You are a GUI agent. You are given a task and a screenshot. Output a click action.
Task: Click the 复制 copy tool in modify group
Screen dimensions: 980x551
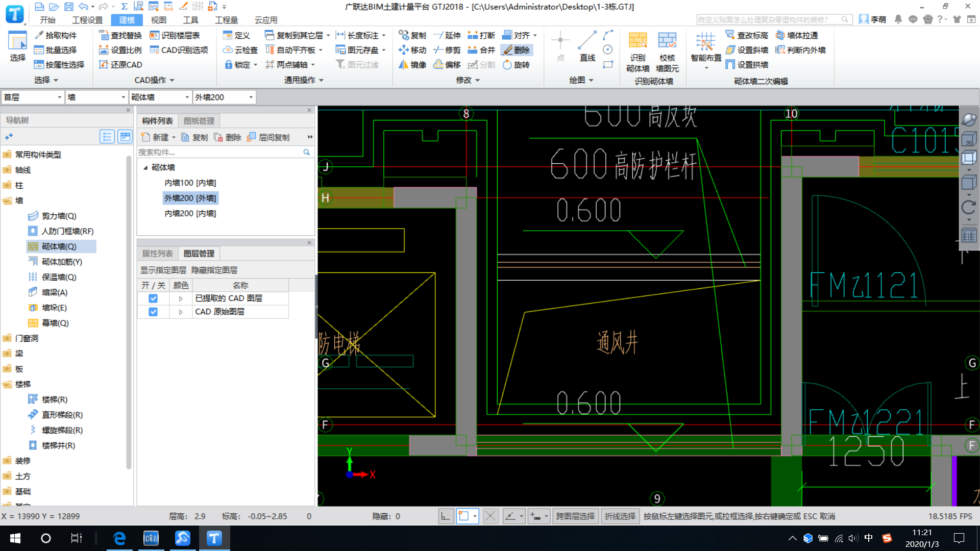pos(412,35)
